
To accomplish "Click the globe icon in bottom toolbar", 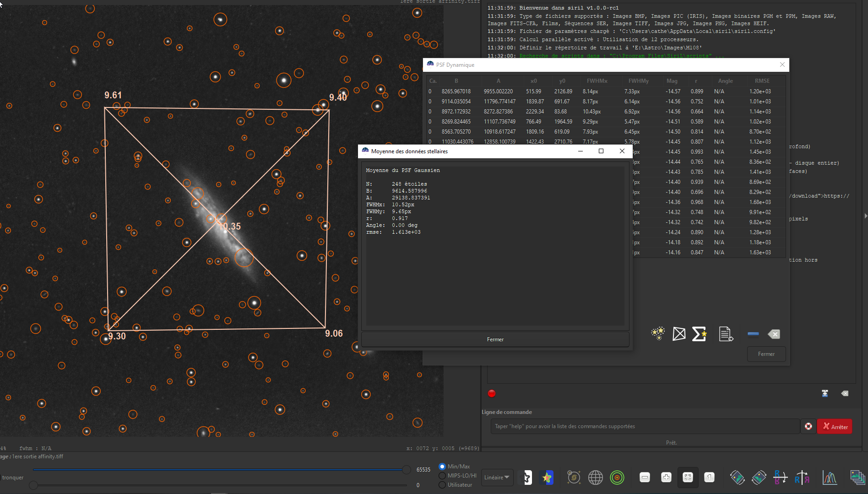I will click(x=595, y=478).
